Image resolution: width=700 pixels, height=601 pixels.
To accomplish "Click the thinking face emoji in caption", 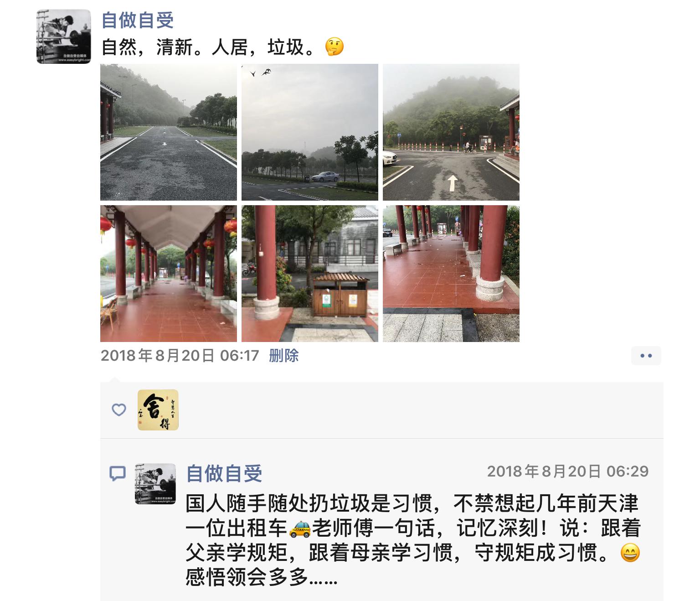I will click(x=335, y=47).
